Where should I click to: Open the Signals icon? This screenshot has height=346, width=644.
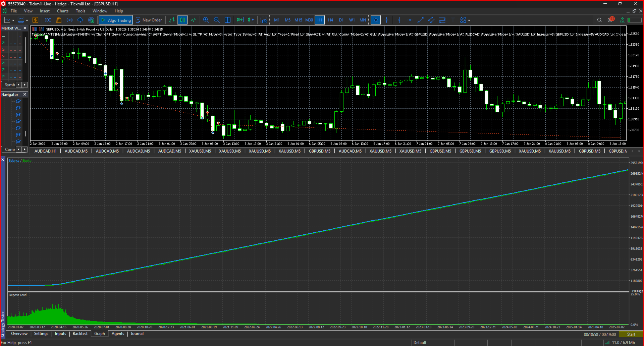click(x=70, y=20)
